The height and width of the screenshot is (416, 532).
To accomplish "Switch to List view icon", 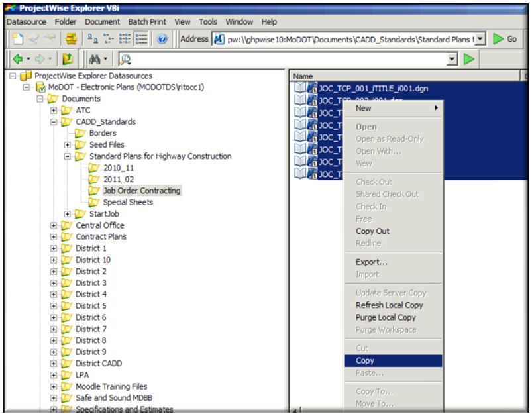I will (125, 39).
